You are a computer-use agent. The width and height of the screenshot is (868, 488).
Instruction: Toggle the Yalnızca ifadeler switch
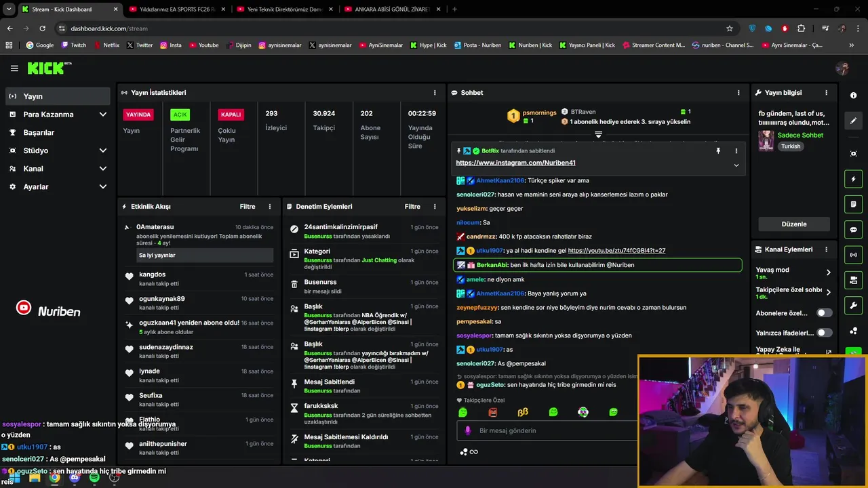point(824,333)
